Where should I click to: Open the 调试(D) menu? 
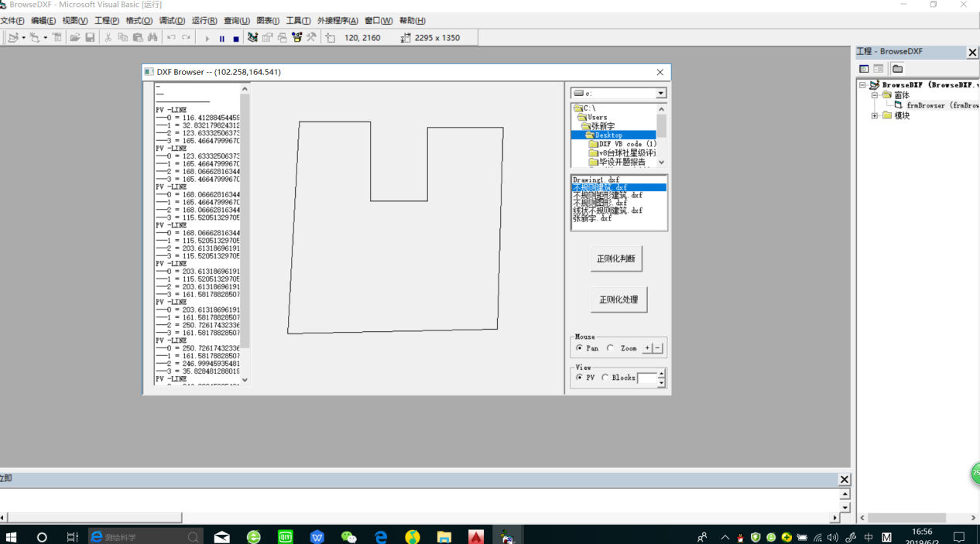point(172,21)
